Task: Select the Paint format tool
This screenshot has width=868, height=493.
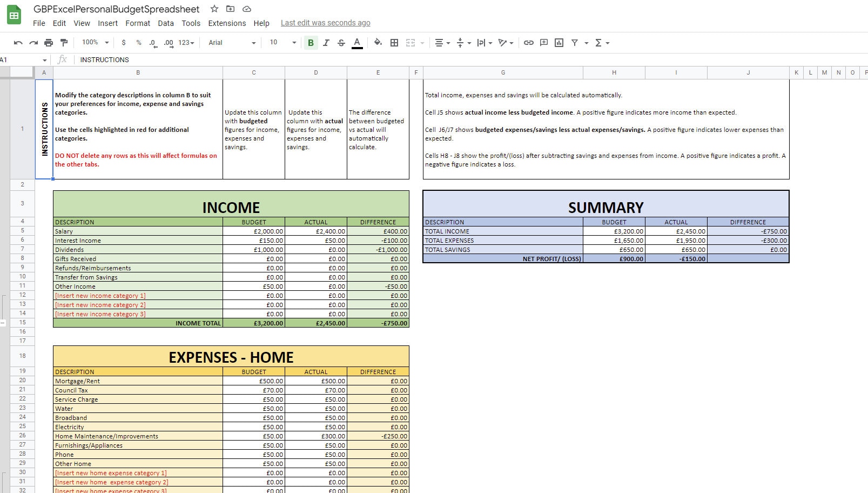Action: pos(63,42)
